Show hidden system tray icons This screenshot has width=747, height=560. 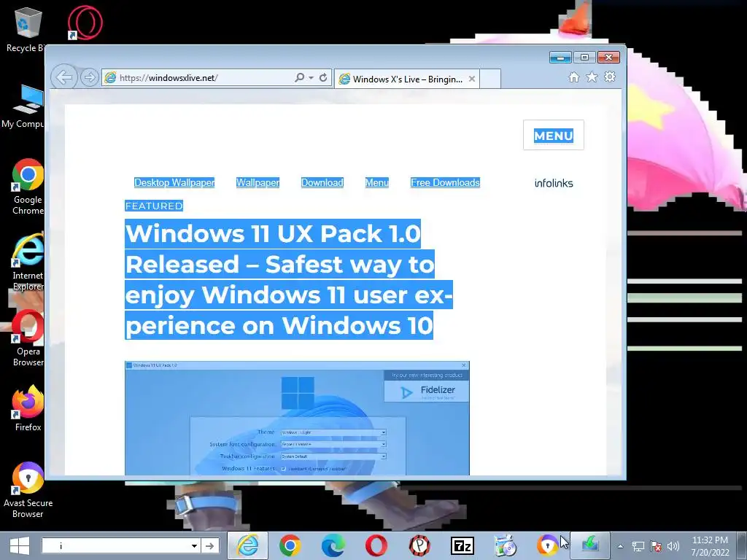620,546
